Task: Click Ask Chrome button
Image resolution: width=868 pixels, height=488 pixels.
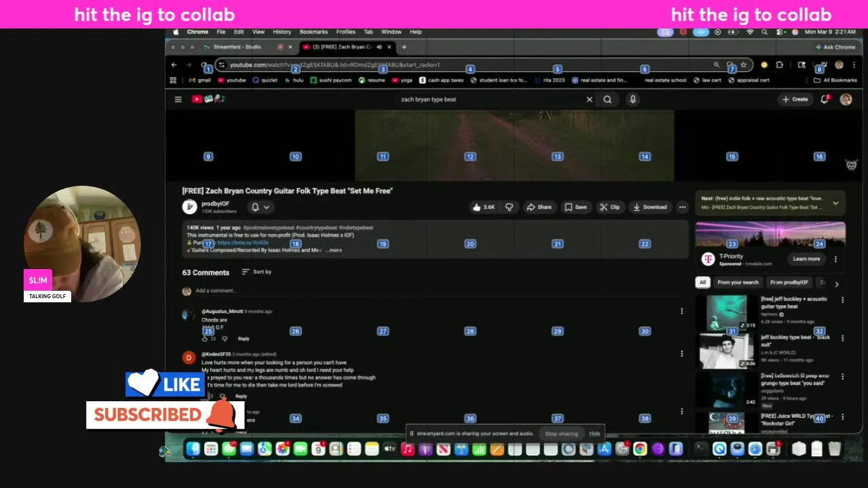Action: click(x=835, y=47)
